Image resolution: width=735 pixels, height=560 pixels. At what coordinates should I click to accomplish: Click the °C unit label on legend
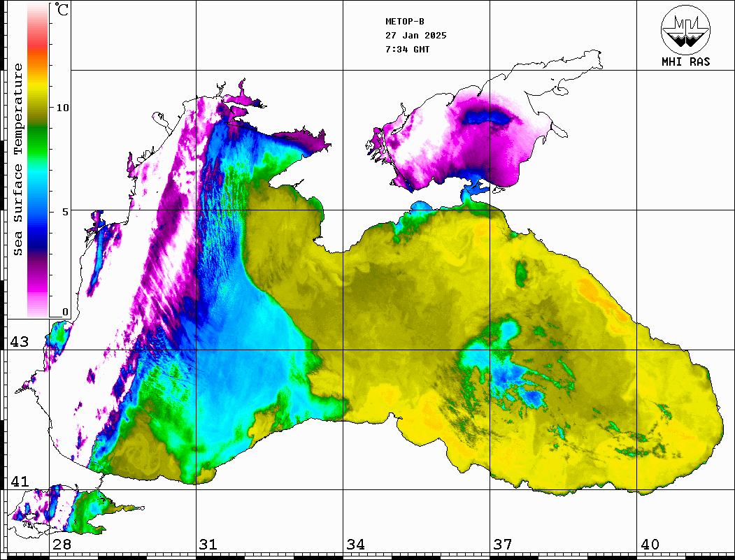62,9
